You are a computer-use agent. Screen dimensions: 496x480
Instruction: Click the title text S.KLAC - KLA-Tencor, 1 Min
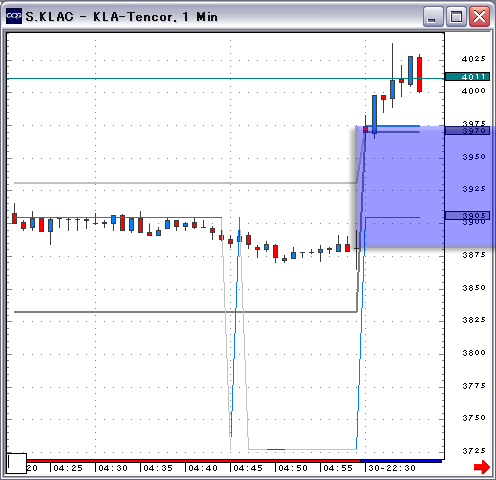(122, 17)
